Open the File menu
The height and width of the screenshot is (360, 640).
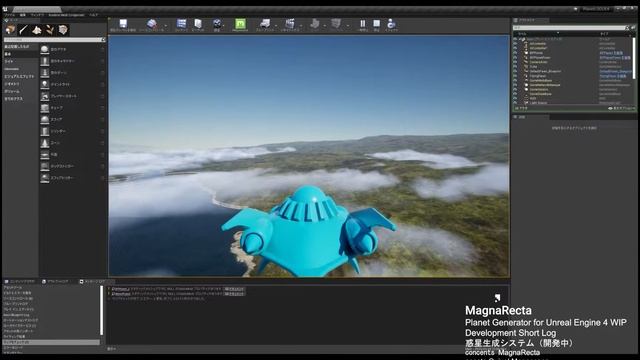9,15
